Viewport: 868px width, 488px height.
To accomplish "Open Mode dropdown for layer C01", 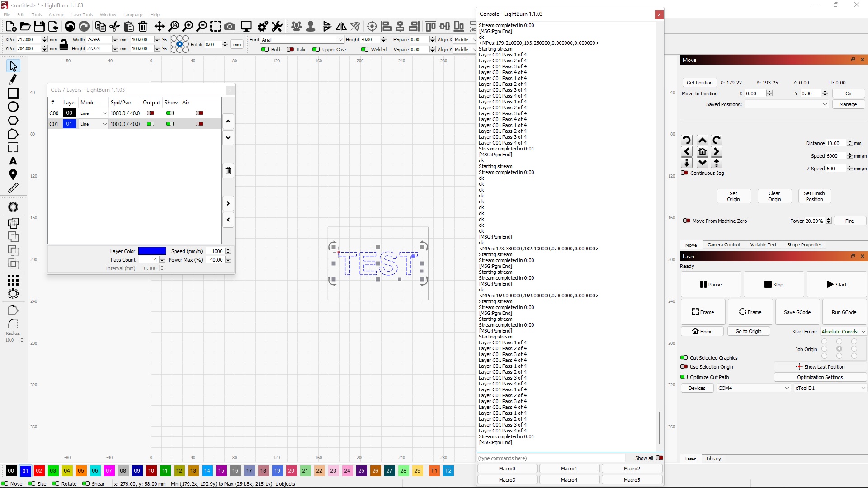I will [x=94, y=124].
